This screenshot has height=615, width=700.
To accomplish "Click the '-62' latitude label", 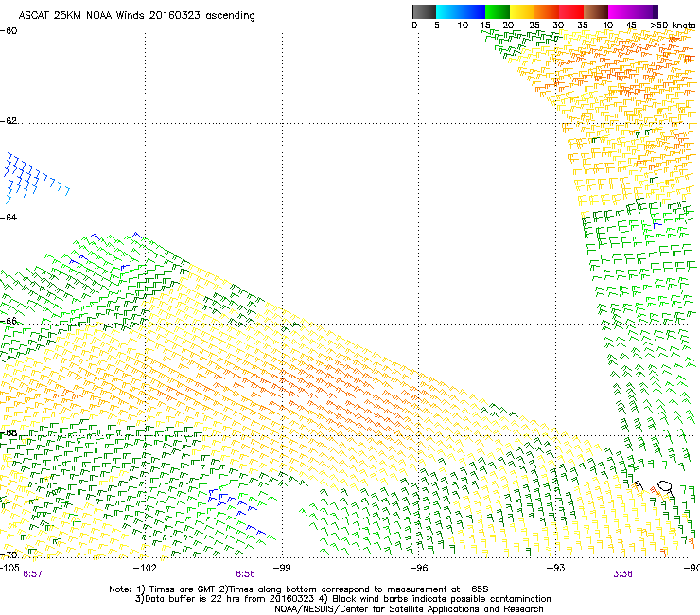I will click(9, 121).
